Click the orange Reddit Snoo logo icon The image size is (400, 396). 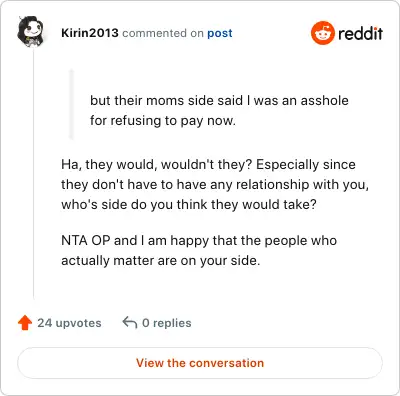(x=322, y=33)
